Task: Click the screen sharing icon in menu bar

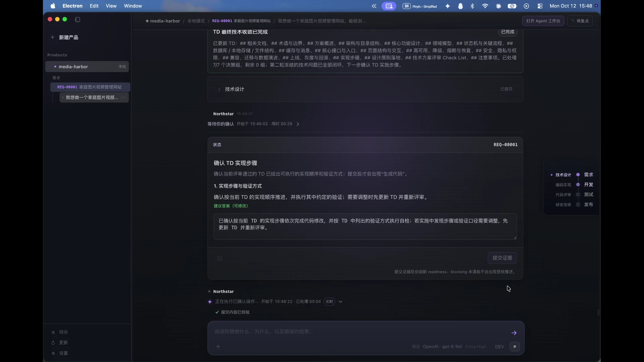Action: coord(389,6)
